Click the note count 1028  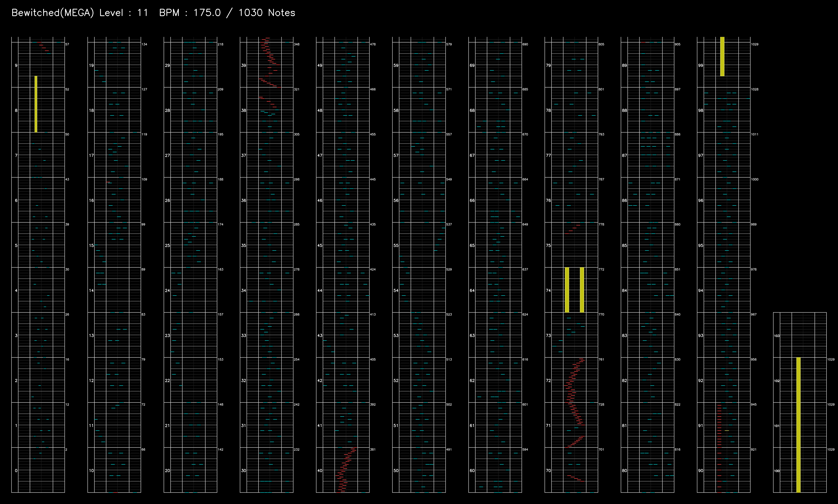coord(755,89)
